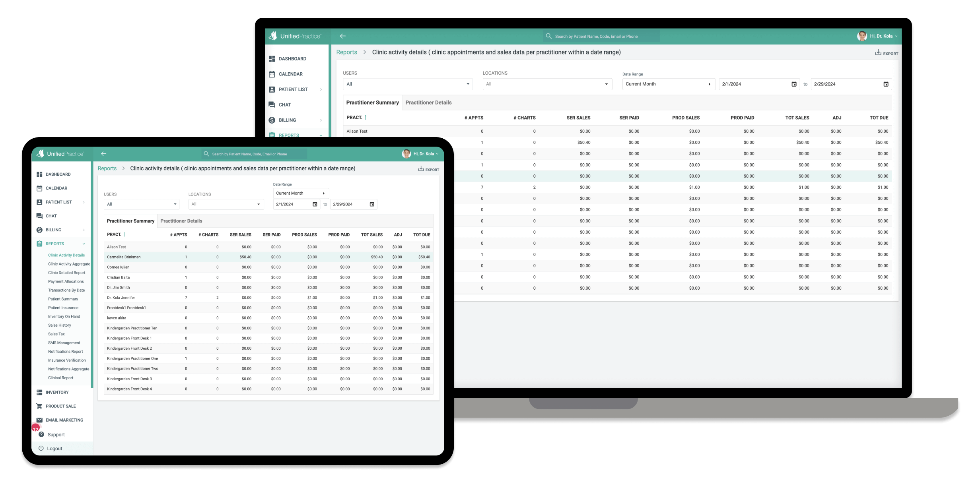Select Practitioner Summary tab on laptop
Viewport: 980px width, 488px height.
point(372,103)
